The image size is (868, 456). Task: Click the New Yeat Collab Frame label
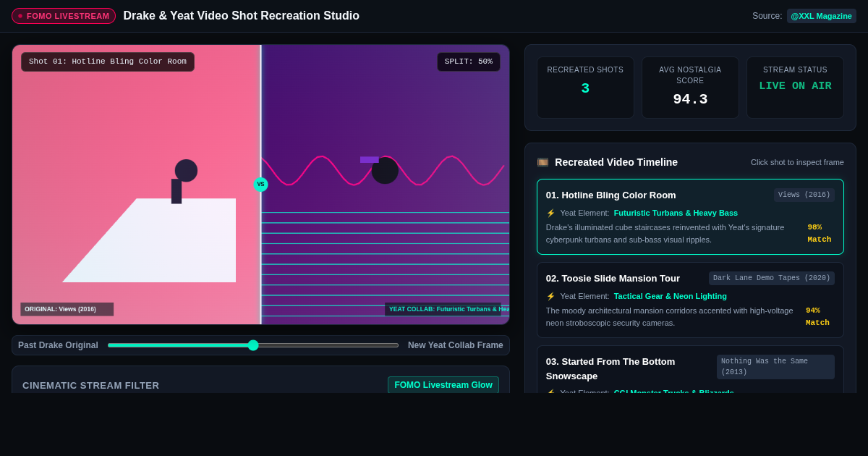point(456,345)
